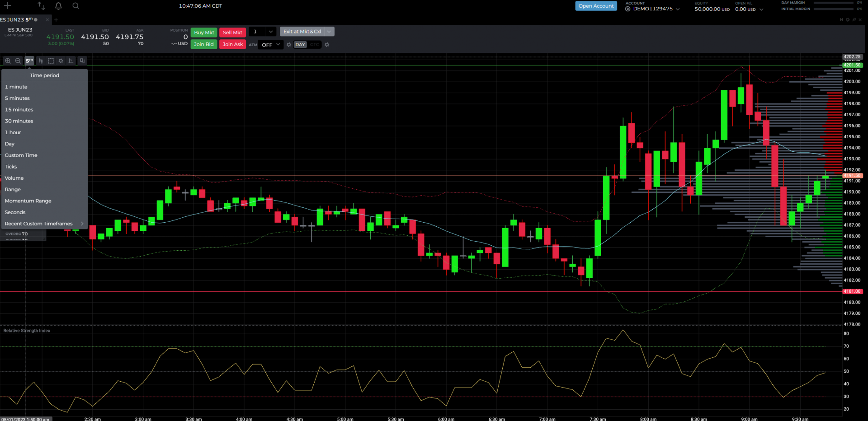This screenshot has height=421, width=868.
Task: Open the ATM OFF dropdown
Action: pos(270,45)
